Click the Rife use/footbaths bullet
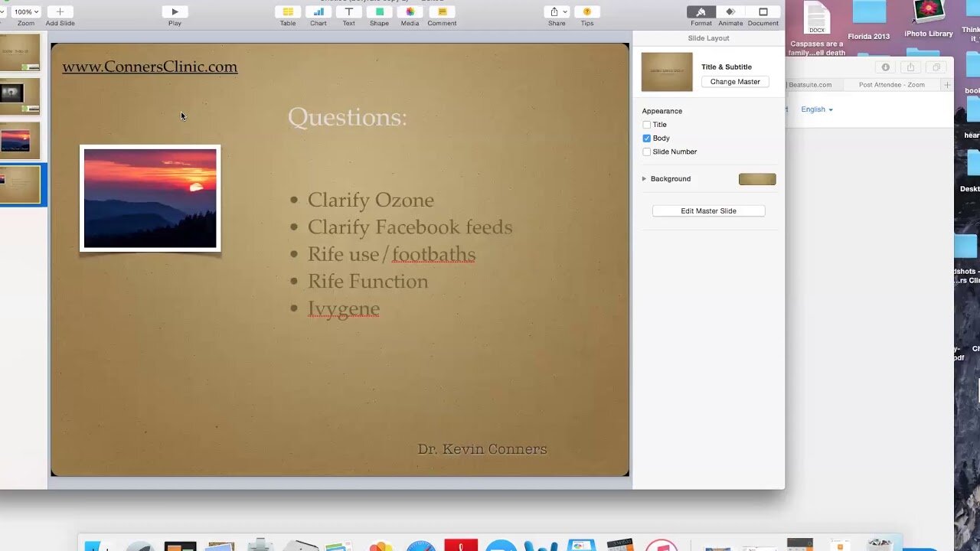The width and height of the screenshot is (980, 551). coord(391,254)
